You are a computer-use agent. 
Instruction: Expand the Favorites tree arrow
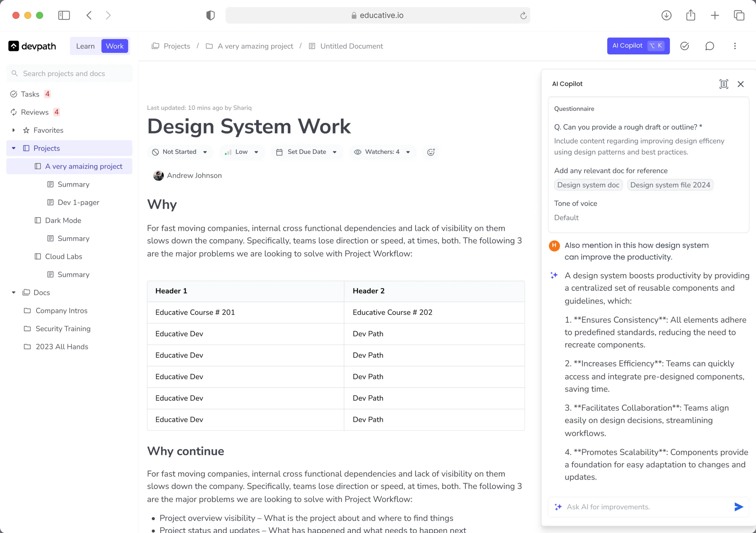coord(13,130)
